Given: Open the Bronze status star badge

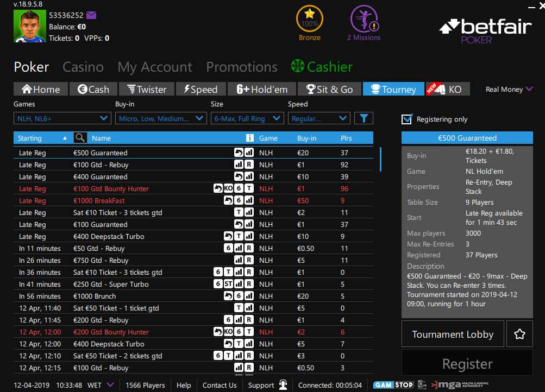Looking at the screenshot, I should (x=309, y=19).
